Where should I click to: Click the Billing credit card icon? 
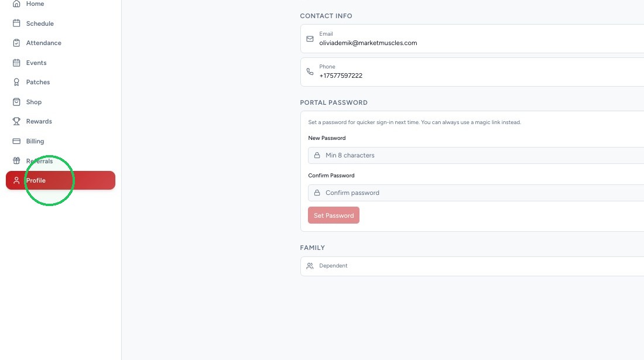(x=16, y=141)
